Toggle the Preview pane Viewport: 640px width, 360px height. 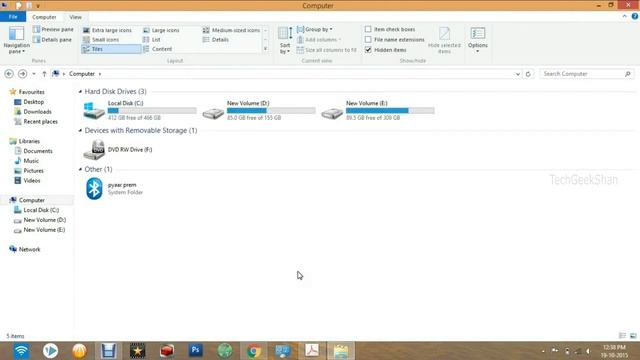click(53, 29)
